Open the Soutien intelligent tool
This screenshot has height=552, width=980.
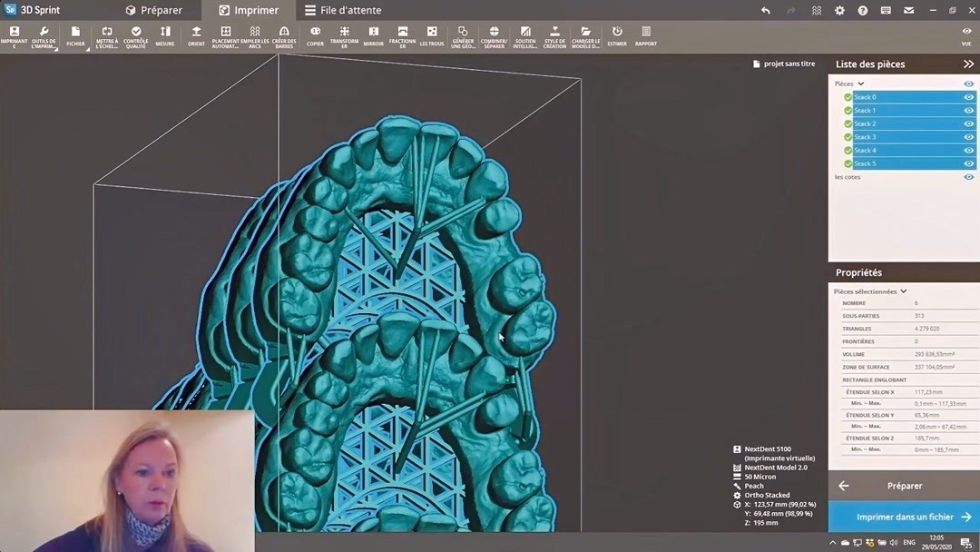tap(525, 36)
